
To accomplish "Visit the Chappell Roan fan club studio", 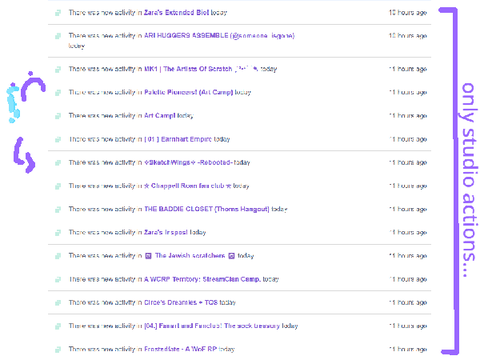I will pyautogui.click(x=188, y=186).
